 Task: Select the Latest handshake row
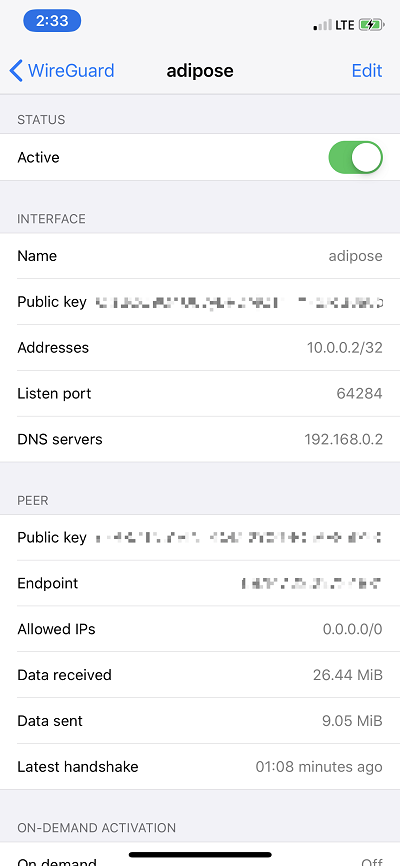pyautogui.click(x=200, y=767)
